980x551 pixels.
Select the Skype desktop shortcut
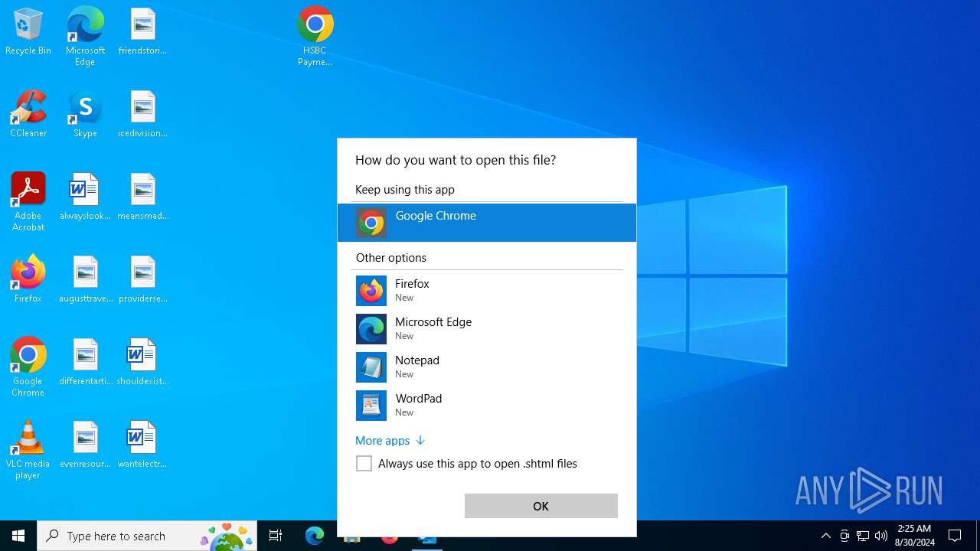tap(85, 115)
